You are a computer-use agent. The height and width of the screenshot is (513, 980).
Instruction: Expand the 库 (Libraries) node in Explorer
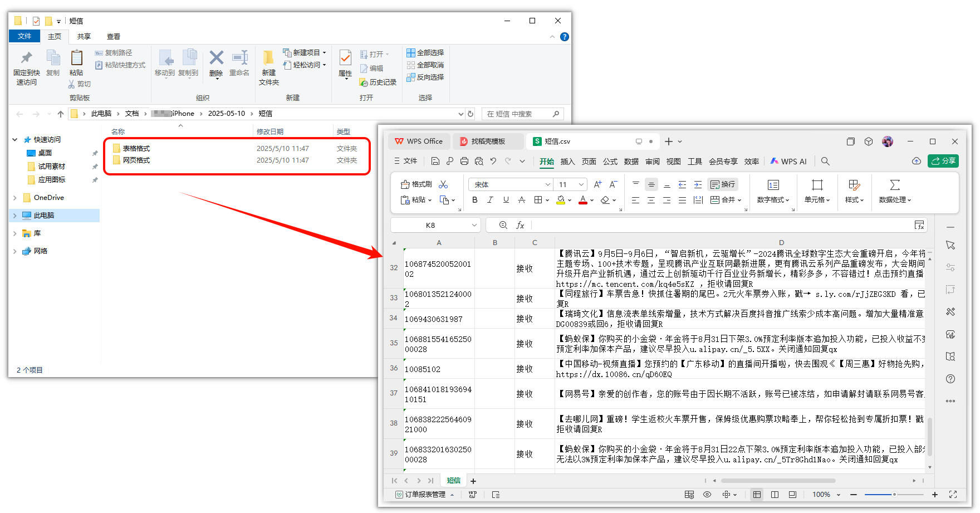point(15,233)
